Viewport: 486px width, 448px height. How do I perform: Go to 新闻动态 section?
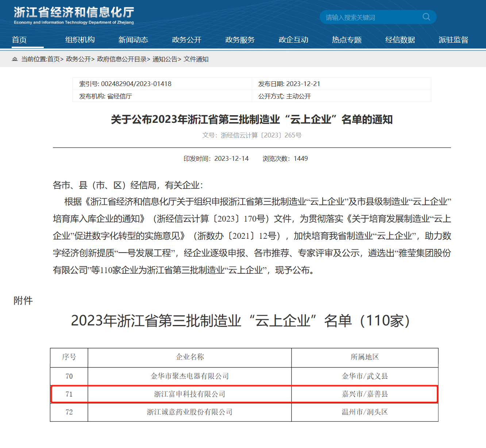point(133,40)
